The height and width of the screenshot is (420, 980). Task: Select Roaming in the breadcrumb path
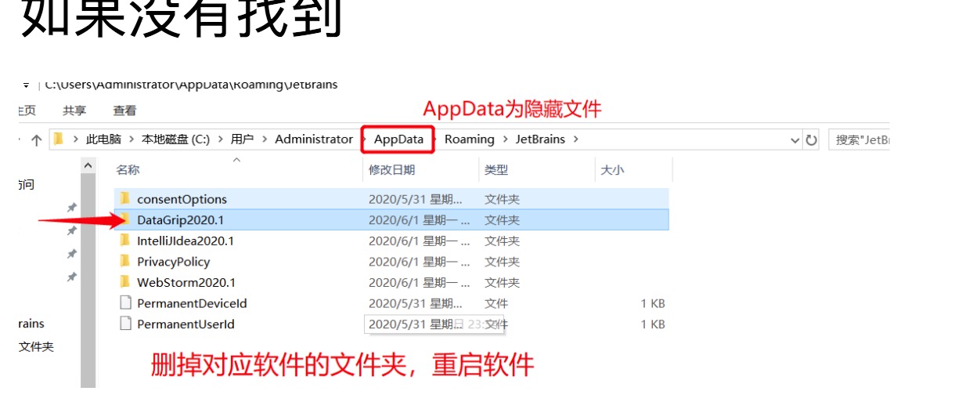(470, 139)
